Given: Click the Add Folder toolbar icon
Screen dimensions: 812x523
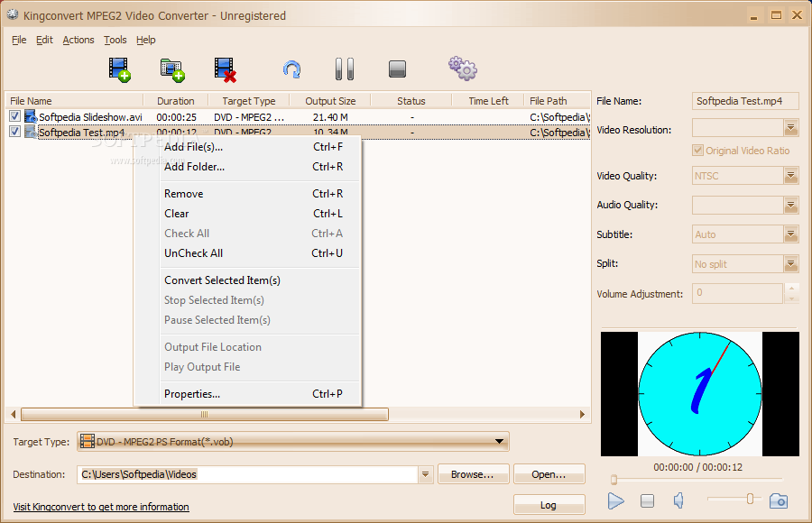Looking at the screenshot, I should [172, 70].
